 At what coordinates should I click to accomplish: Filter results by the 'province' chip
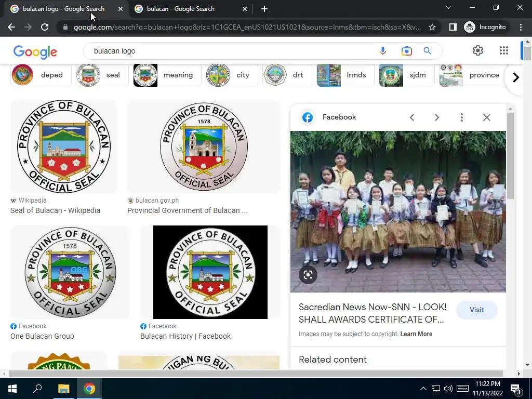472,75
